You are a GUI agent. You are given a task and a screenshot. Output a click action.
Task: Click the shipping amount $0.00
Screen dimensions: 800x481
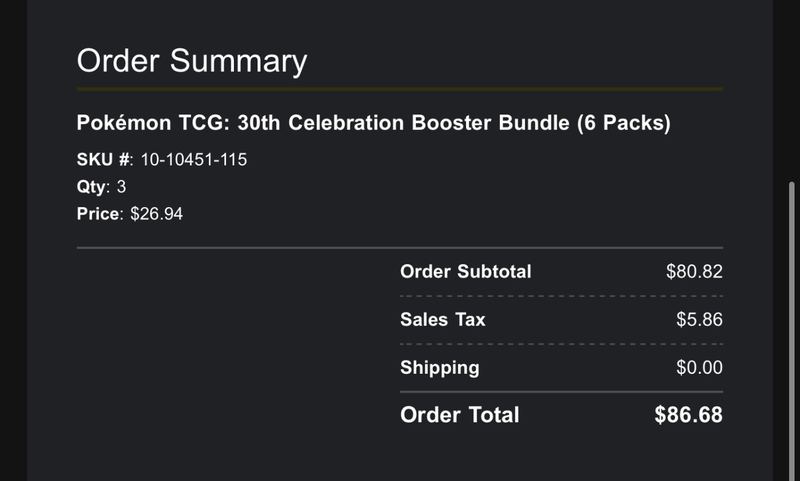tap(699, 367)
